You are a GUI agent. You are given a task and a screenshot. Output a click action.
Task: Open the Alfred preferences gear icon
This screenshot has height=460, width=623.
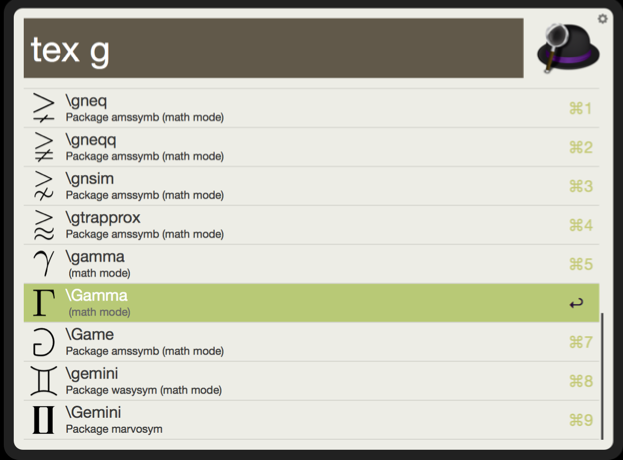click(602, 19)
